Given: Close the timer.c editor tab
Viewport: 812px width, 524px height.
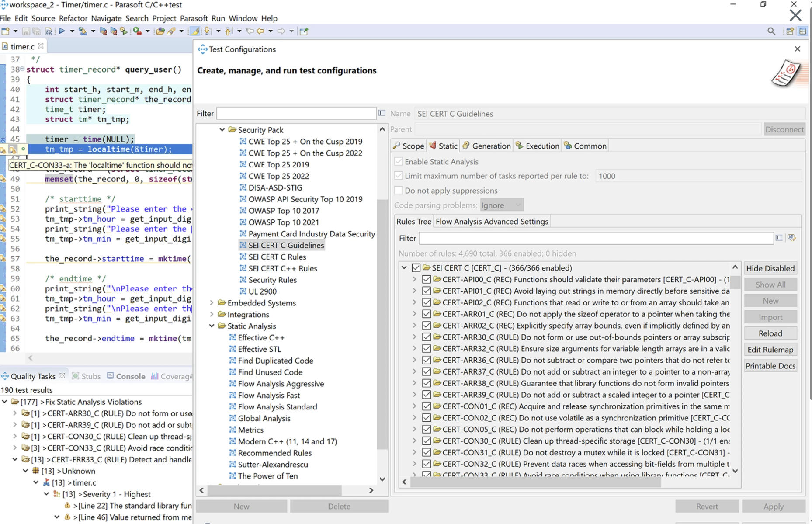Looking at the screenshot, I should pyautogui.click(x=41, y=45).
